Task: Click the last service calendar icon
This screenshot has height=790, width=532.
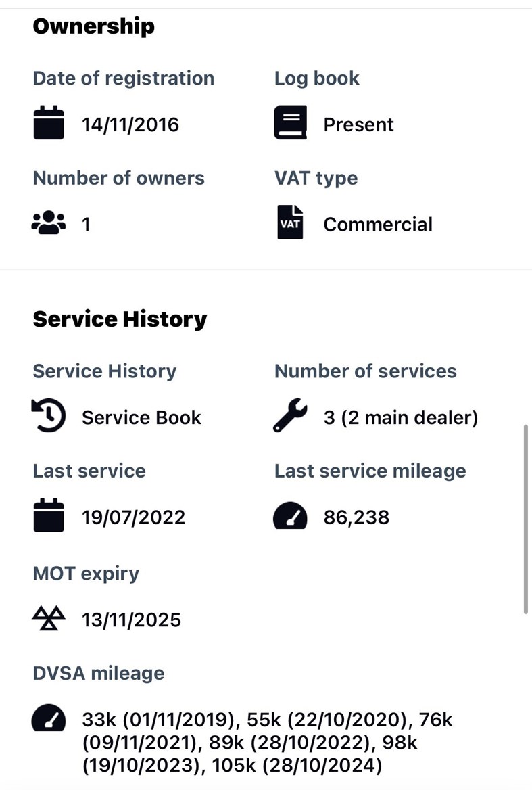Action: tap(49, 517)
